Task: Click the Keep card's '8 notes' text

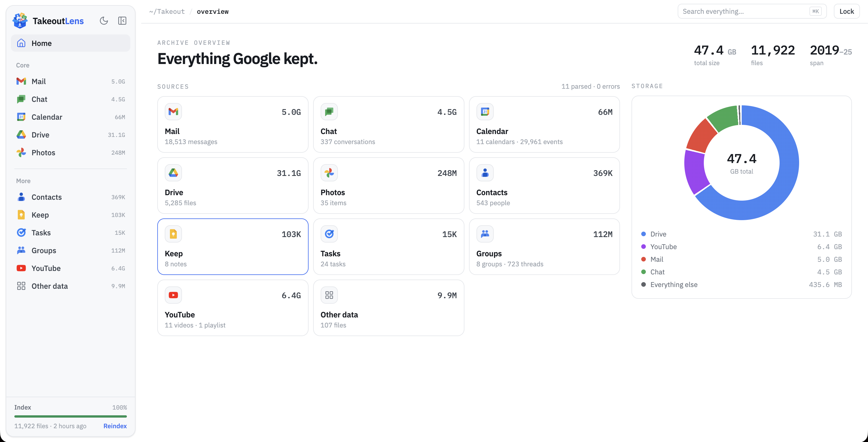Action: 176,264
